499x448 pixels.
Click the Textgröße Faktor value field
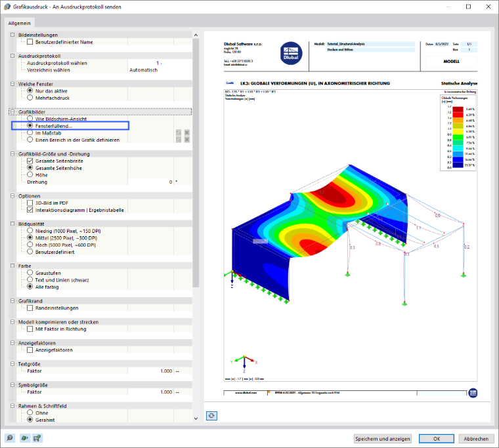(x=150, y=371)
